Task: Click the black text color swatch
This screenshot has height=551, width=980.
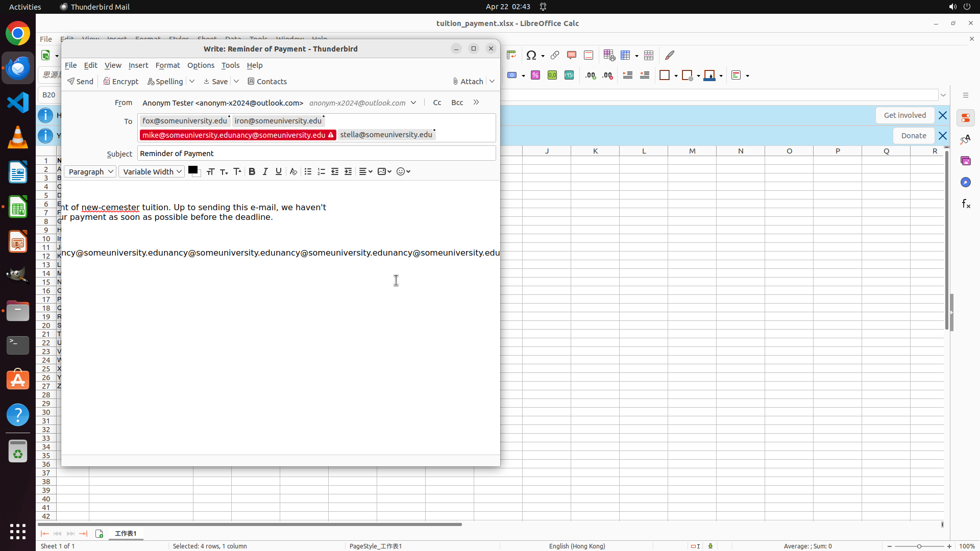Action: coord(192,170)
